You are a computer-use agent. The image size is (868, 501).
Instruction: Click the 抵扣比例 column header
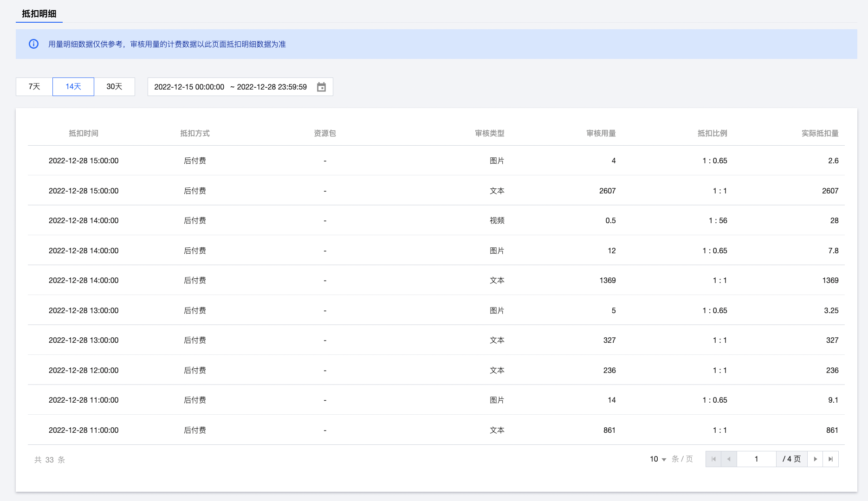(x=713, y=134)
